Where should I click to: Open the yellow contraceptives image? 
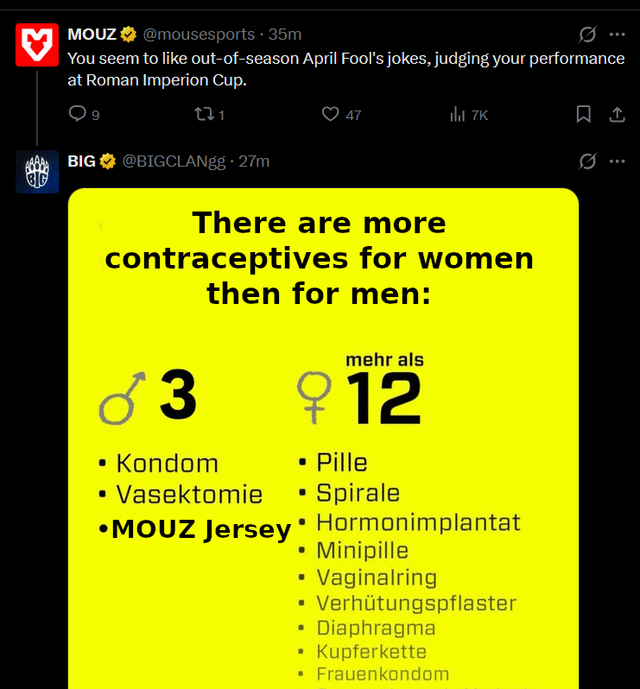[323, 440]
